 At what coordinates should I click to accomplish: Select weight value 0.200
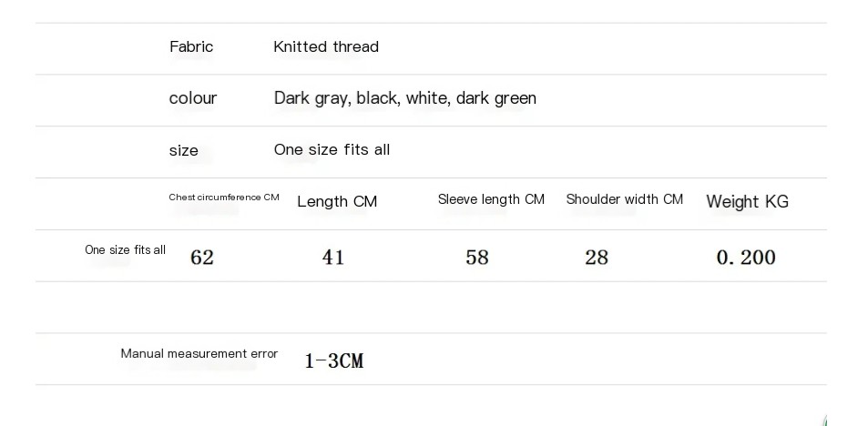[746, 258]
